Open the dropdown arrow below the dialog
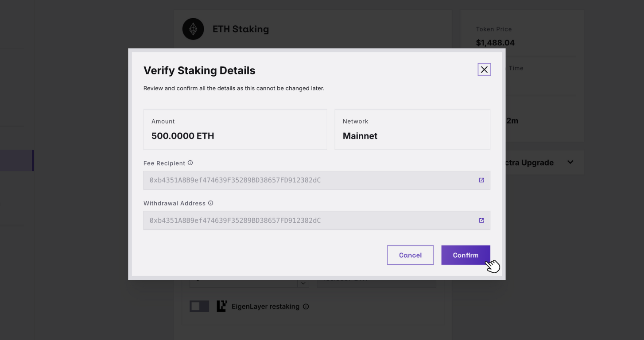Viewport: 644px width, 340px height. pyautogui.click(x=303, y=283)
